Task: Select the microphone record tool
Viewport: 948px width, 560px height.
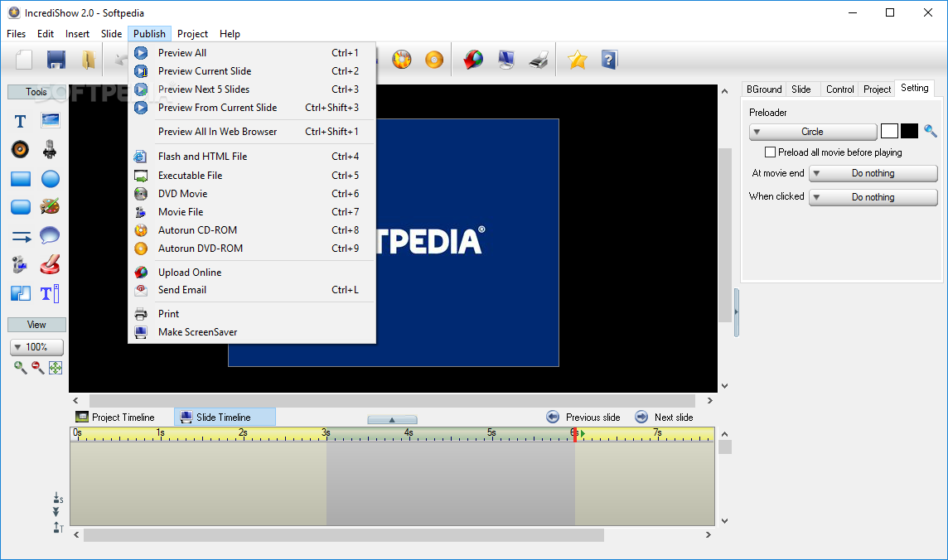Action: [x=50, y=149]
